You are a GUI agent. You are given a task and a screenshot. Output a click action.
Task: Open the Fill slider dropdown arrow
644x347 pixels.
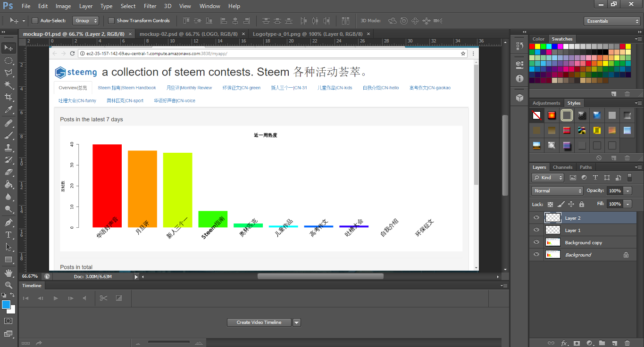point(627,204)
